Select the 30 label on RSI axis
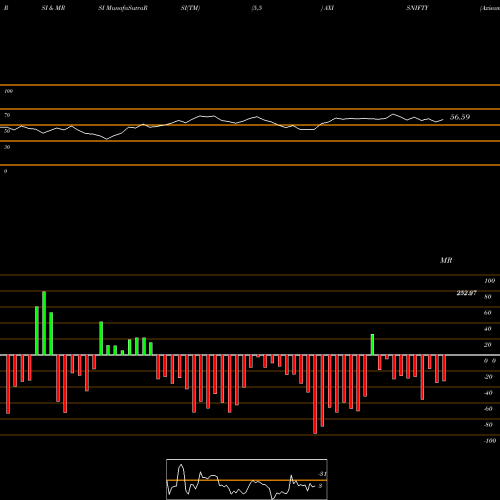 pyautogui.click(x=7, y=147)
